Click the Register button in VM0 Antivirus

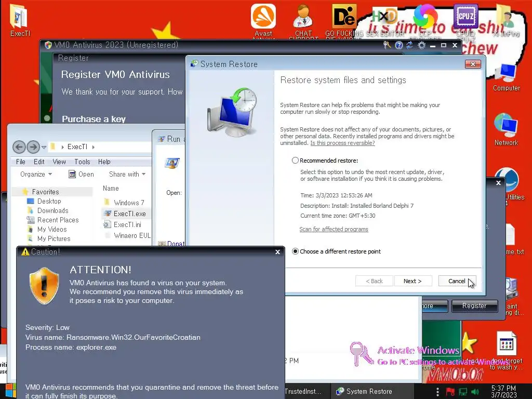point(474,305)
